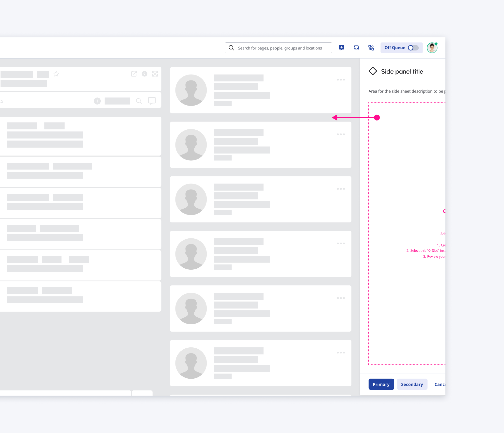Click the fourth person card avatar
504x433 pixels.
[191, 254]
